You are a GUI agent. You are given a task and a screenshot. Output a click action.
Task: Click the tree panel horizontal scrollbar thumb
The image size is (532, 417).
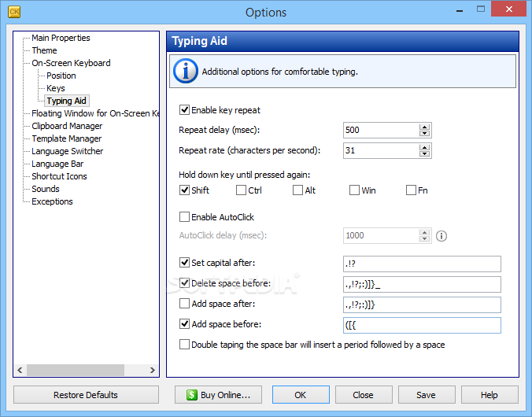click(x=76, y=370)
